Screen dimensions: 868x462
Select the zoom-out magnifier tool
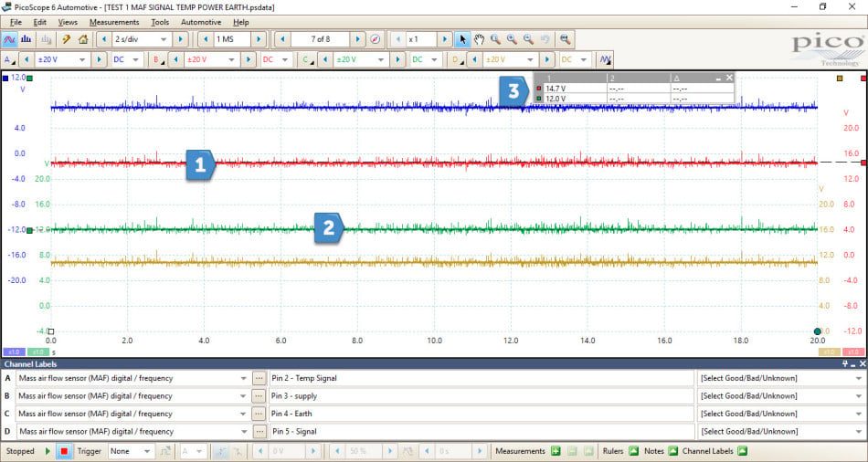529,39
